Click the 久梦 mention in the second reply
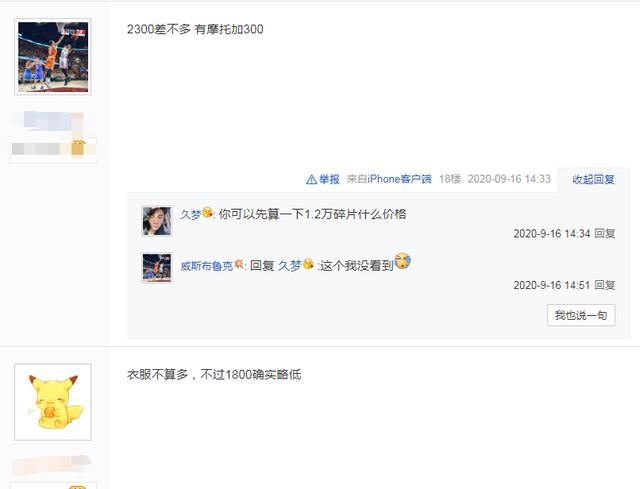This screenshot has height=489, width=640. coord(289,266)
